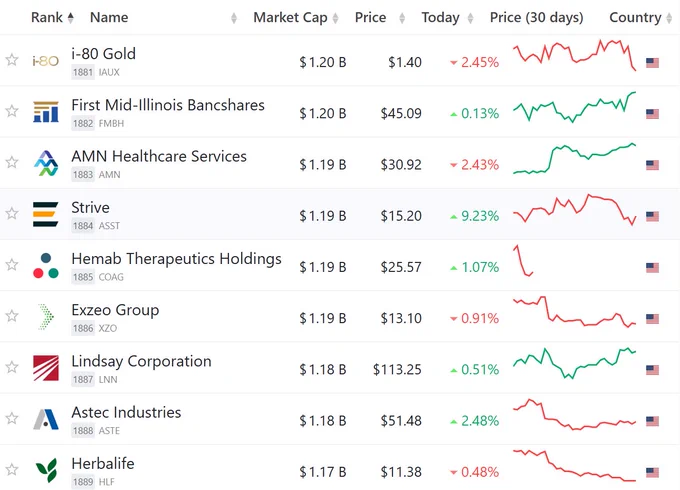This screenshot has height=490, width=680.
Task: Toggle favorite star for Strive
Action: coord(12,213)
